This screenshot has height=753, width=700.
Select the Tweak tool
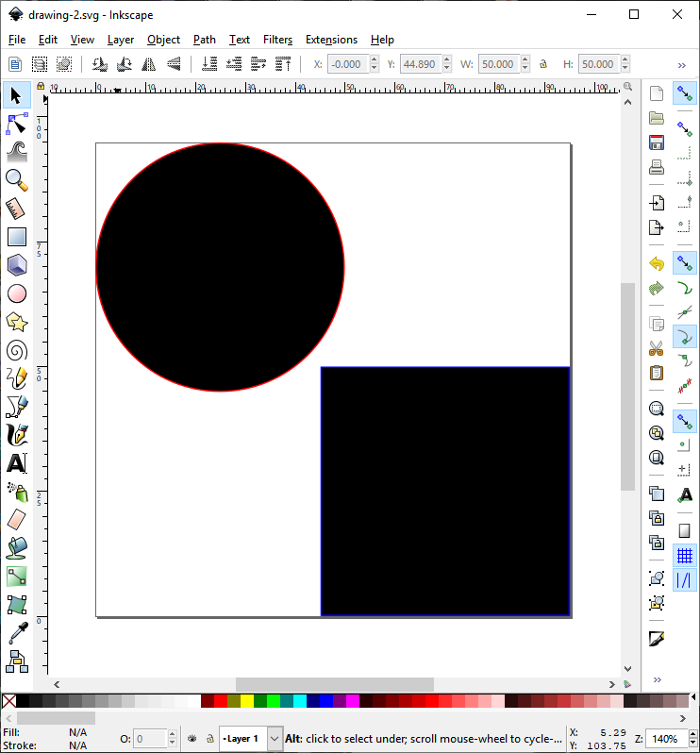[x=16, y=152]
